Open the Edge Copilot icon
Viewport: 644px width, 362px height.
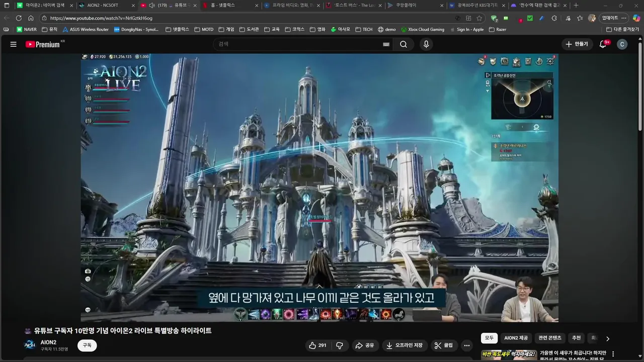(636, 18)
